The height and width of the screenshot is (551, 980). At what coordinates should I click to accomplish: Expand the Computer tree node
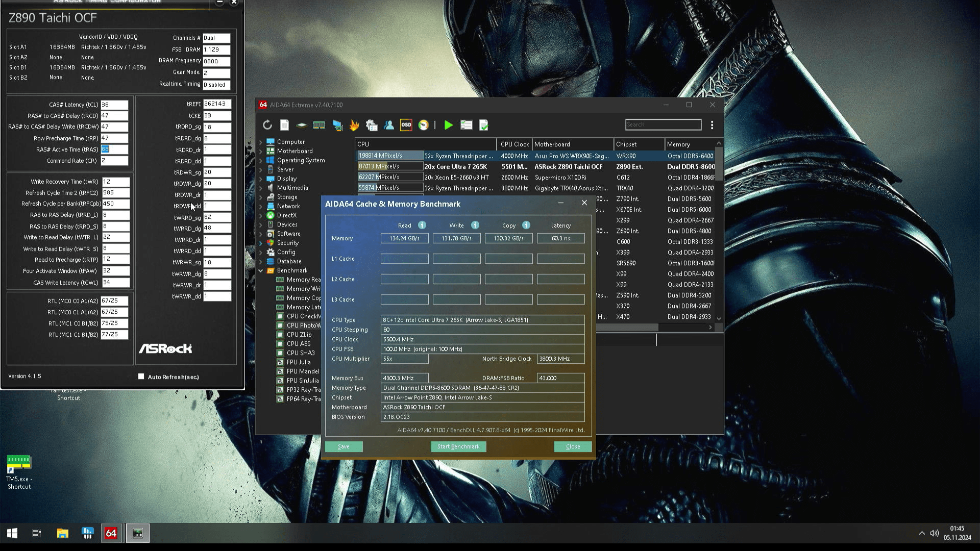[x=261, y=142]
